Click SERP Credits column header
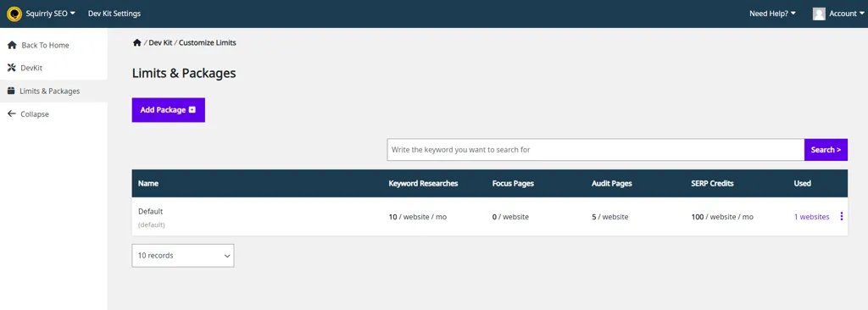Screen dimensions: 868x310 tap(712, 183)
